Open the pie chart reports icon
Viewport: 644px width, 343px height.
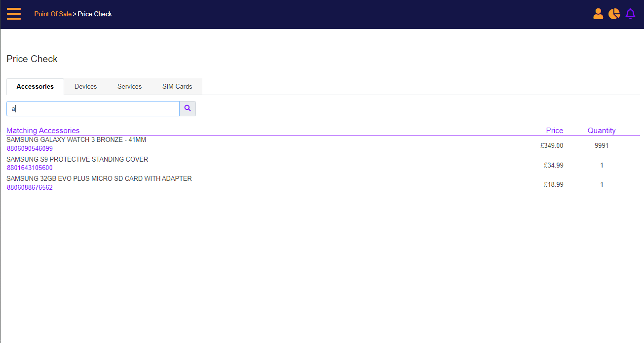tap(614, 14)
